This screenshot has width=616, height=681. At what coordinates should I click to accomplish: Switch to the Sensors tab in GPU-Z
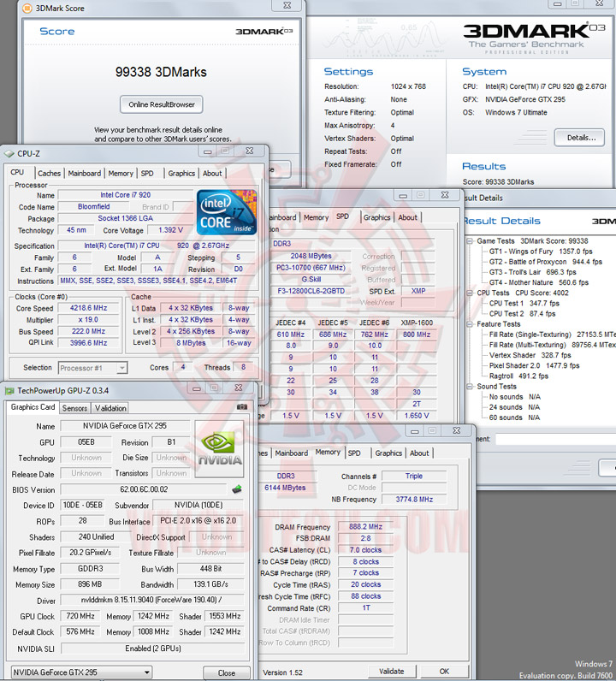(x=74, y=408)
